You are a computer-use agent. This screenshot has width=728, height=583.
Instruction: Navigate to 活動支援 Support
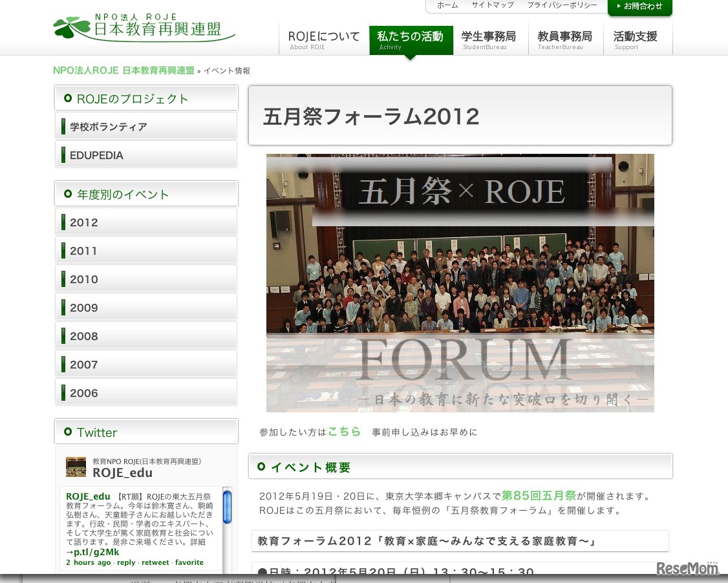pyautogui.click(x=635, y=39)
